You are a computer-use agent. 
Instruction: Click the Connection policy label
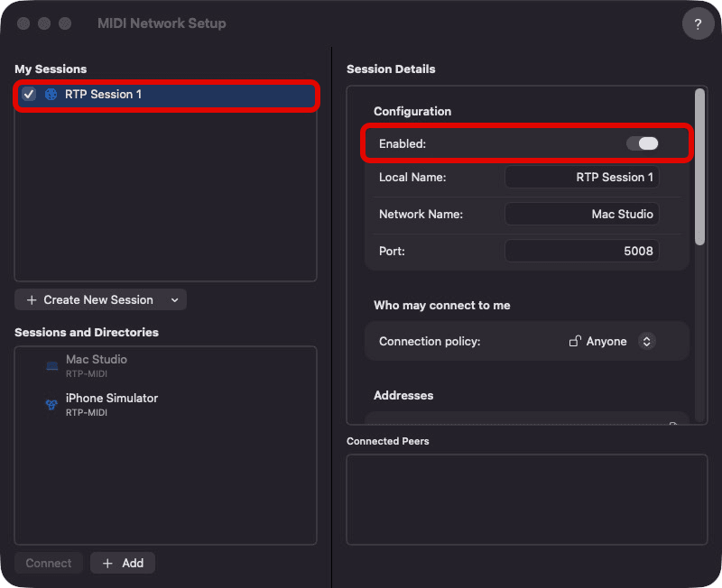[430, 342]
